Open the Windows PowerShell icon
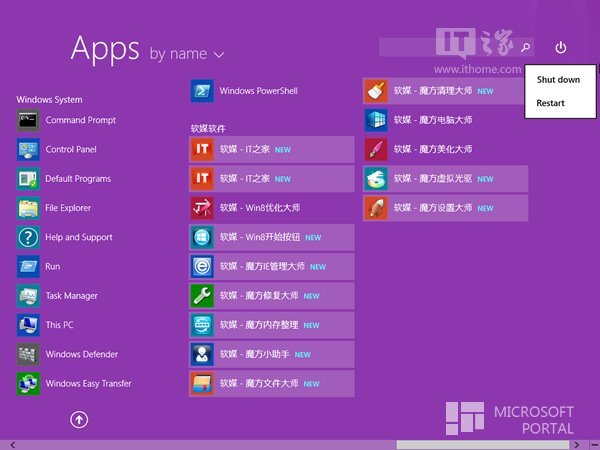Image resolution: width=600 pixels, height=450 pixels. (202, 91)
